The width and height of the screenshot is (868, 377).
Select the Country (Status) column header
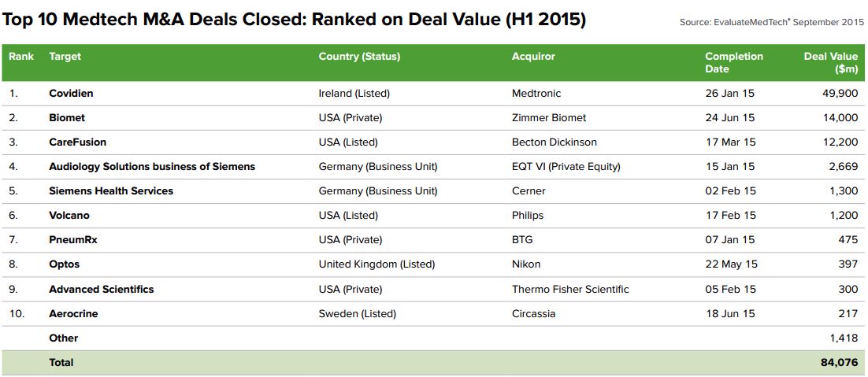click(x=359, y=57)
